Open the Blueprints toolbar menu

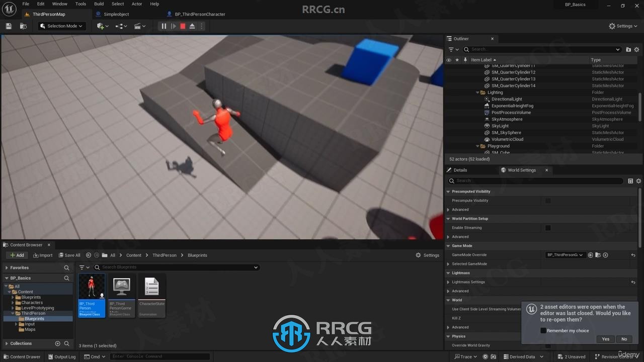click(121, 26)
